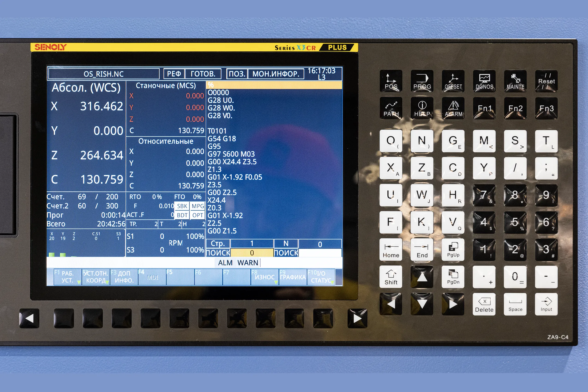Viewport: 588px width, 392px height.
Task: Toggle the MPG handwheel indicator
Action: point(198,206)
